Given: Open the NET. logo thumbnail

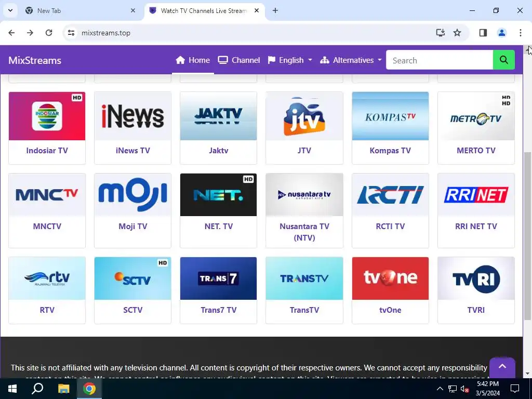Looking at the screenshot, I should pos(219,195).
